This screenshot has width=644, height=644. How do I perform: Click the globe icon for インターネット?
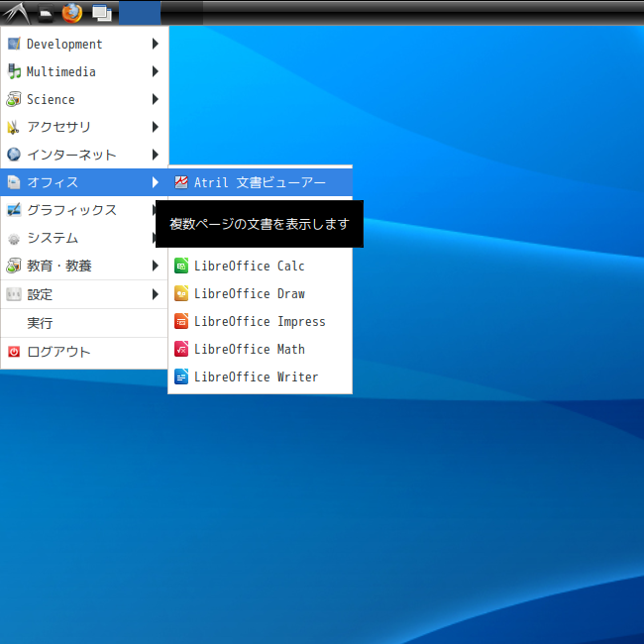tap(14, 155)
